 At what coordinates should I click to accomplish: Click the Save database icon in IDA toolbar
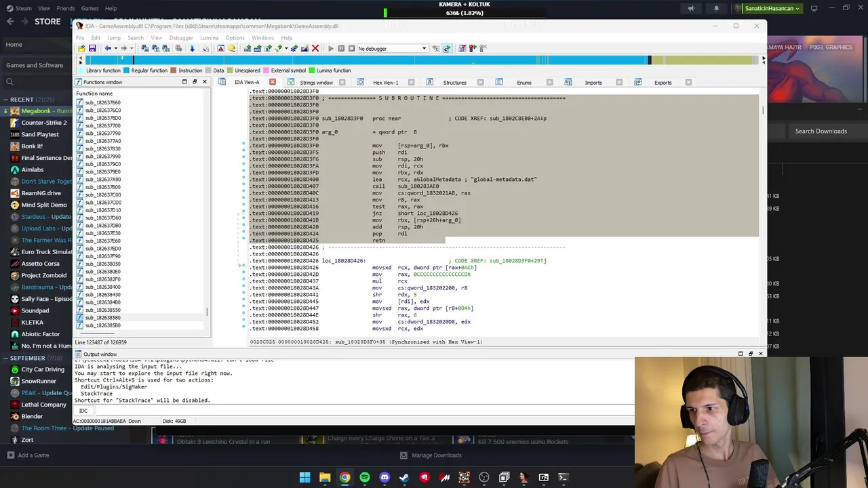tap(92, 48)
